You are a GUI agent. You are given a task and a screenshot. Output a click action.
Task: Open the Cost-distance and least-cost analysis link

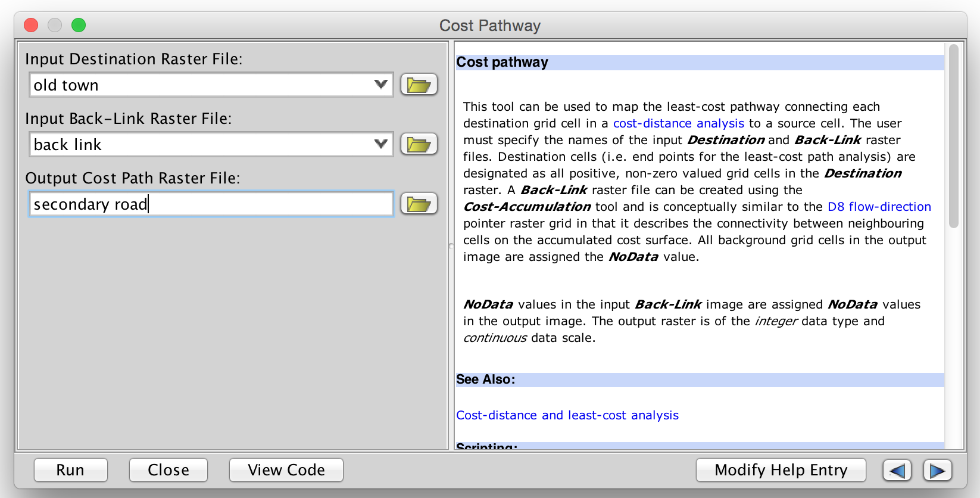pos(567,415)
